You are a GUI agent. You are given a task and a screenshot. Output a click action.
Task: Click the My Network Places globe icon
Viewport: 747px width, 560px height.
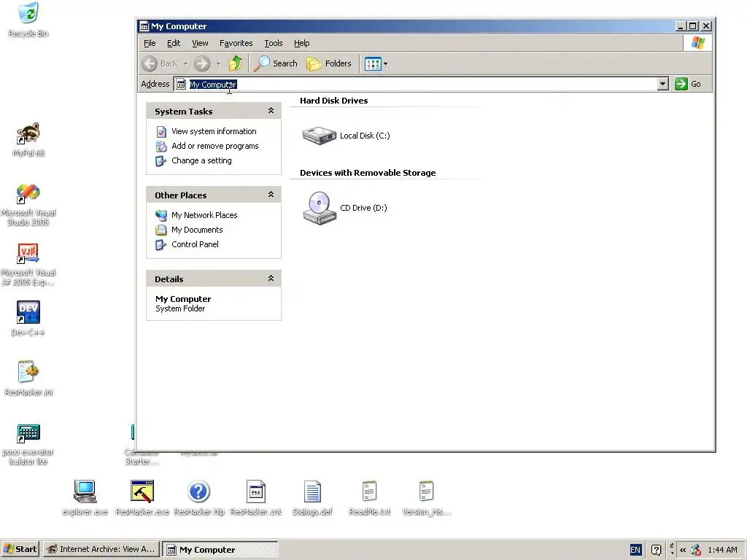161,215
